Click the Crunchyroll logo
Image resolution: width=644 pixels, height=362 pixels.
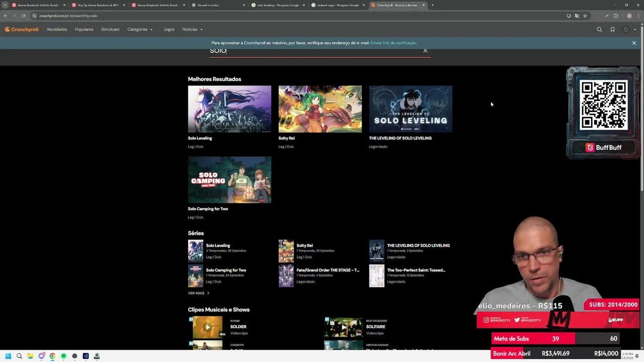click(x=22, y=30)
